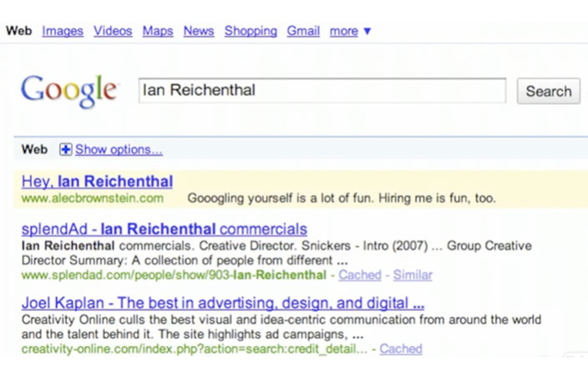The height and width of the screenshot is (379, 588).
Task: Focus the search field containing Ian Reichenthal
Action: (322, 90)
